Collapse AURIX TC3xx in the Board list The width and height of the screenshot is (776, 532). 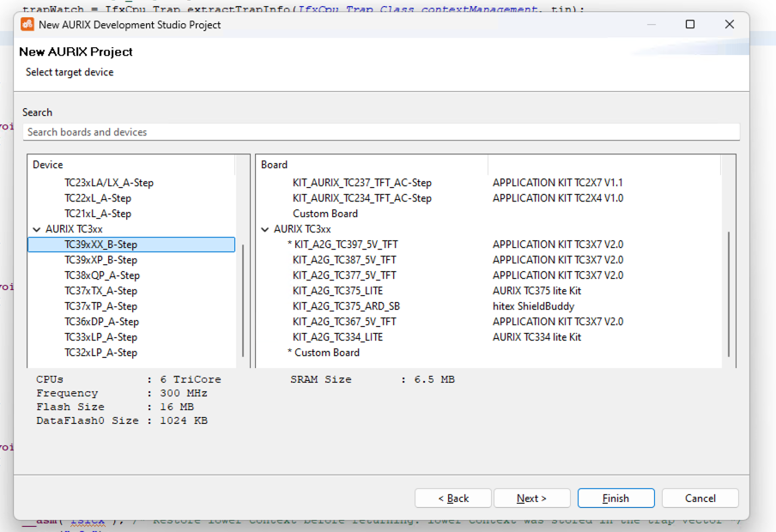(264, 228)
